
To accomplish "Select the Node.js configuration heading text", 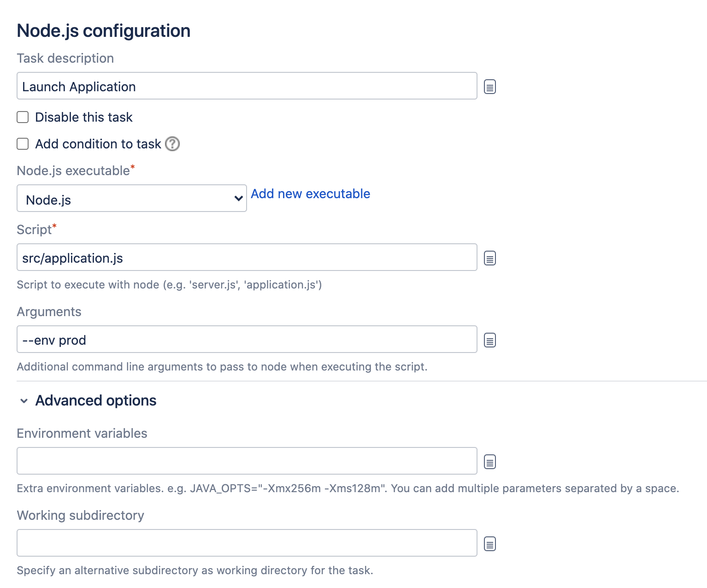I will coord(104,31).
